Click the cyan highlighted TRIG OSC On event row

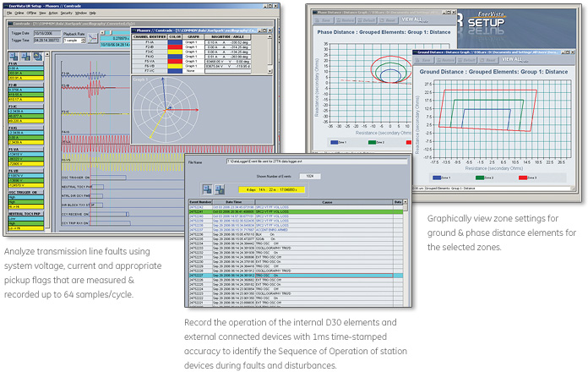[x=296, y=276]
